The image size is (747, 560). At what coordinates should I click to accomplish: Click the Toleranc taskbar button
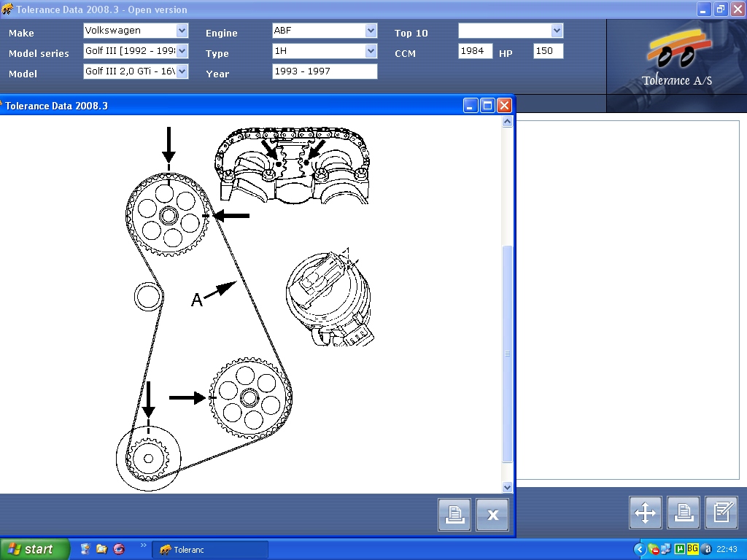click(x=210, y=550)
